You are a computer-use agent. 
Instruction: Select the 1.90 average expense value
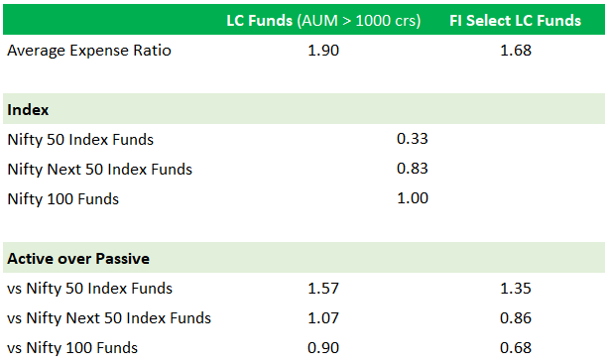pyautogui.click(x=323, y=51)
